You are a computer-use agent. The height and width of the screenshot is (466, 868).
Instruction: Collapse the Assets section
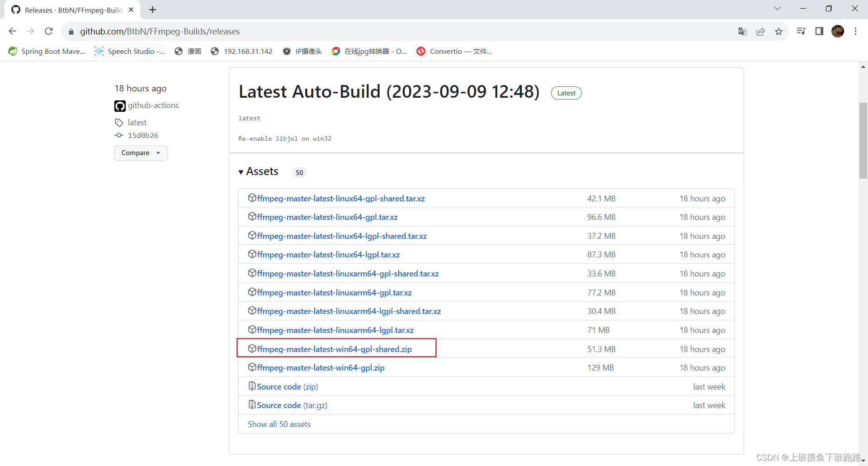point(259,171)
